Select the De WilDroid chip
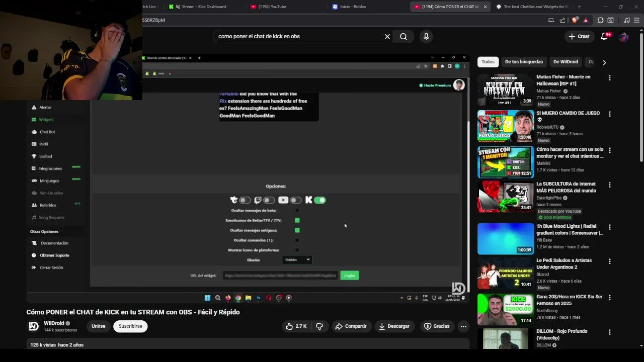This screenshot has width=644, height=362. click(566, 62)
